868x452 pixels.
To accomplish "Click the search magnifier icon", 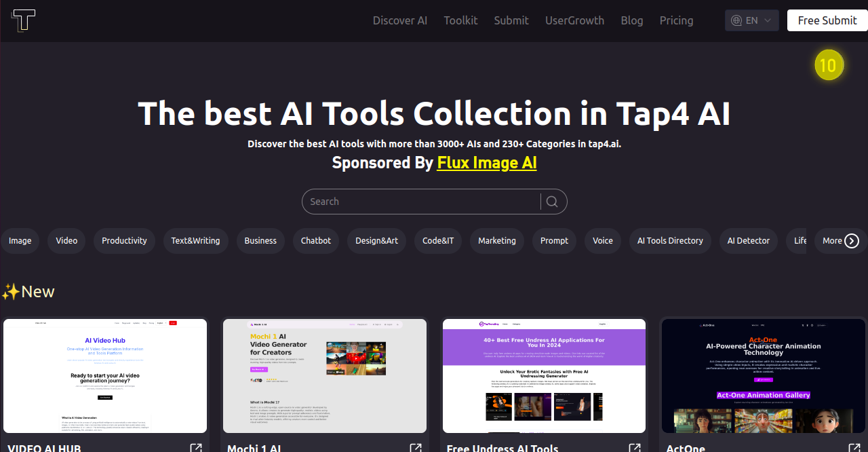I will (x=552, y=202).
